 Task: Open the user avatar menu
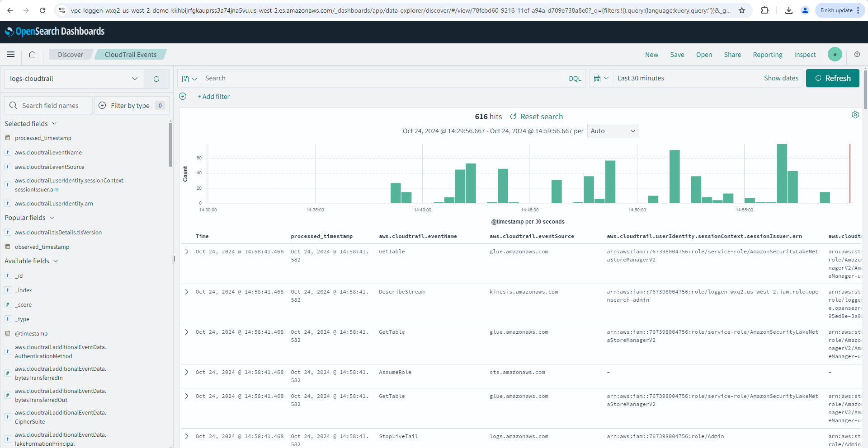pos(835,55)
